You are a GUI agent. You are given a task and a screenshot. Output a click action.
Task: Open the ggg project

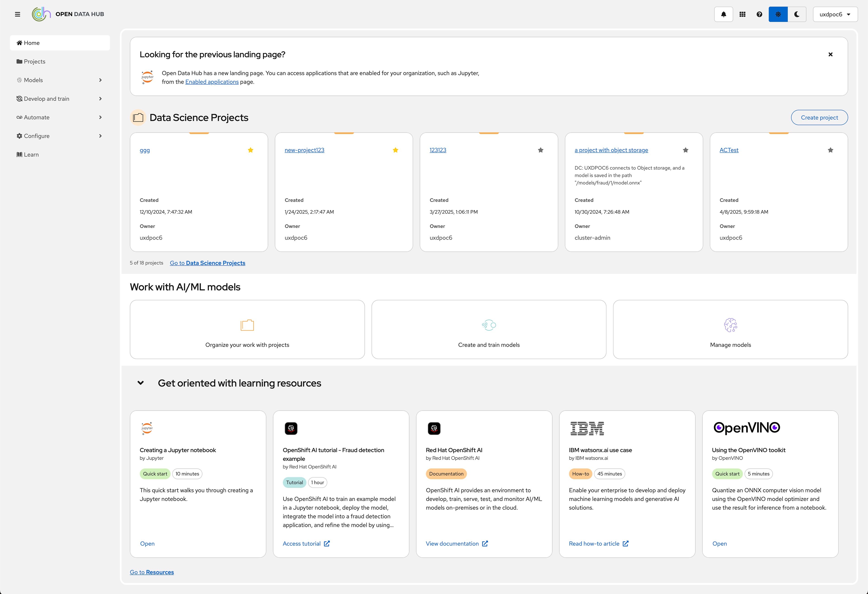coord(144,150)
